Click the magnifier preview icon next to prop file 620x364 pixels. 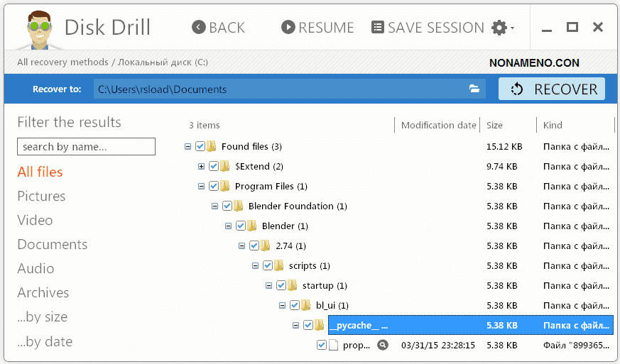click(383, 346)
